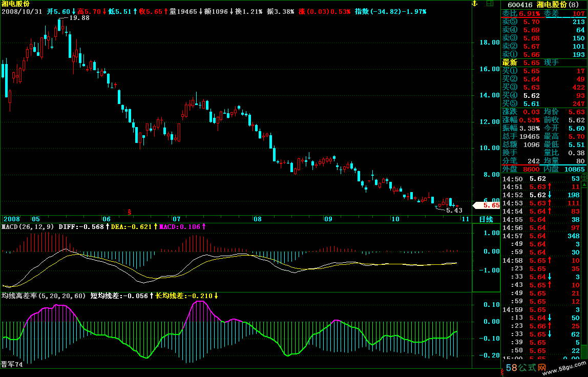The height and width of the screenshot is (377, 588).
Task: Click the 2008 year marker on the date axis
Action: [x=12, y=219]
